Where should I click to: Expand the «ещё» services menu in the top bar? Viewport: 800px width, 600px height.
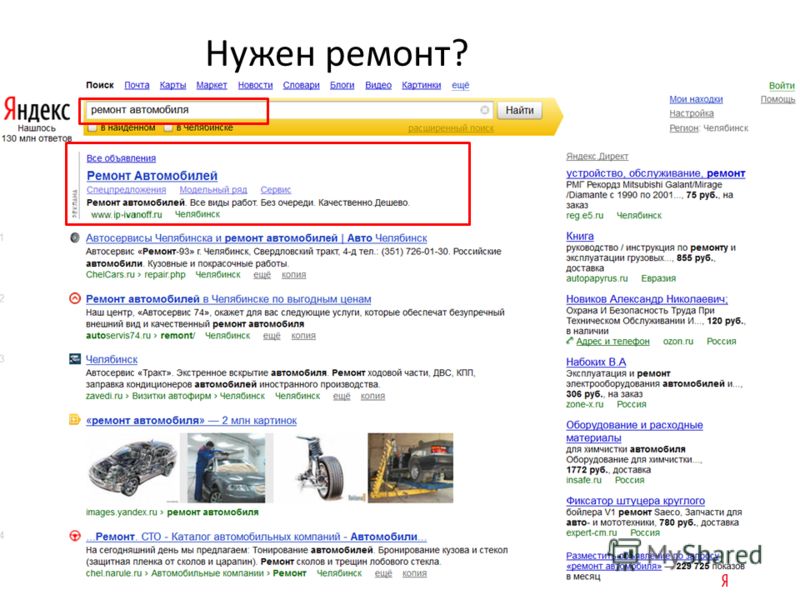460,85
